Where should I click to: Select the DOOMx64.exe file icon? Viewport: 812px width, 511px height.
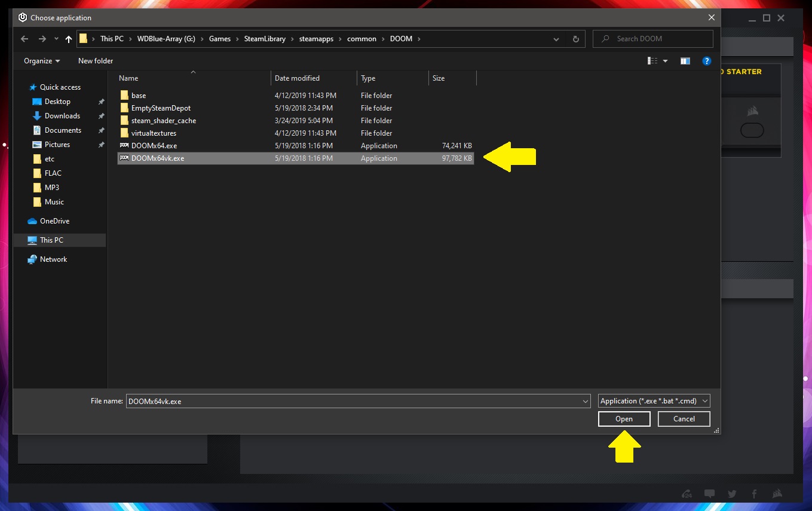[124, 146]
